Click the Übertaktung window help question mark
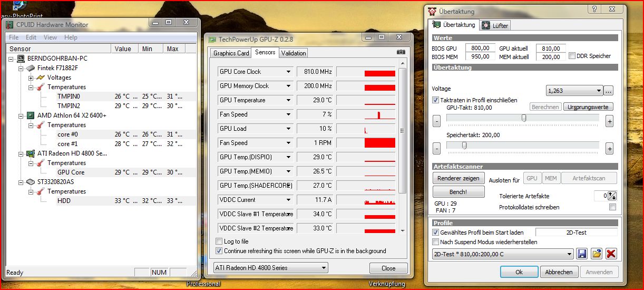 (x=593, y=9)
